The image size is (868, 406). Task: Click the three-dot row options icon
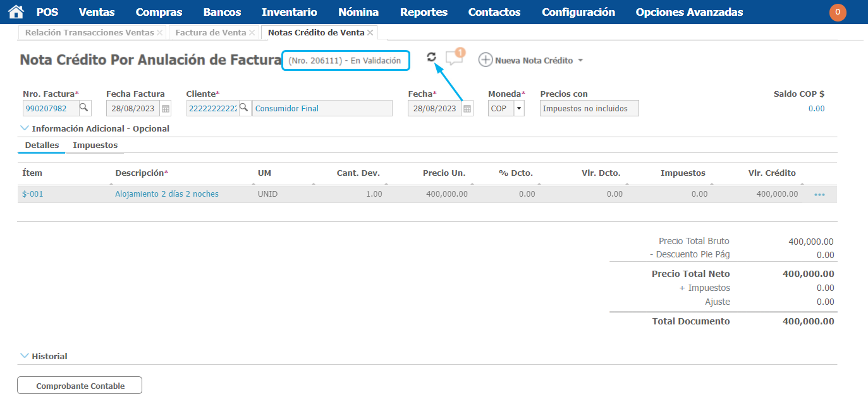[819, 195]
